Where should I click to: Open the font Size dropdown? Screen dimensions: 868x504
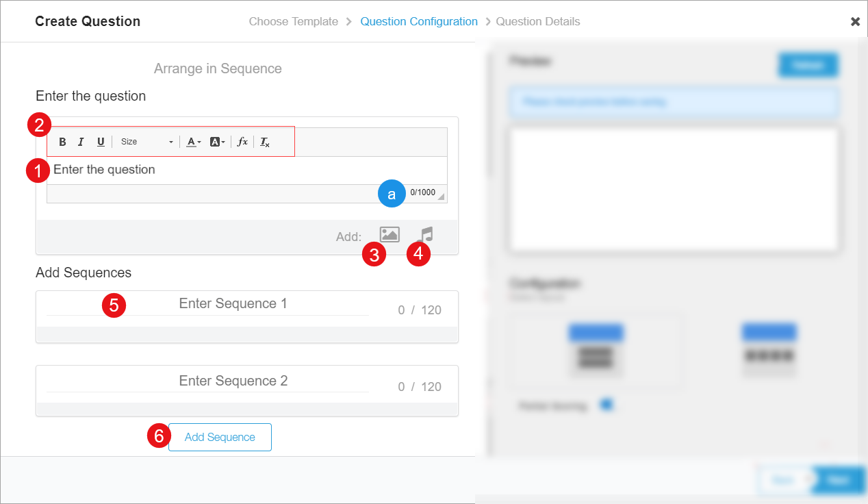point(147,142)
